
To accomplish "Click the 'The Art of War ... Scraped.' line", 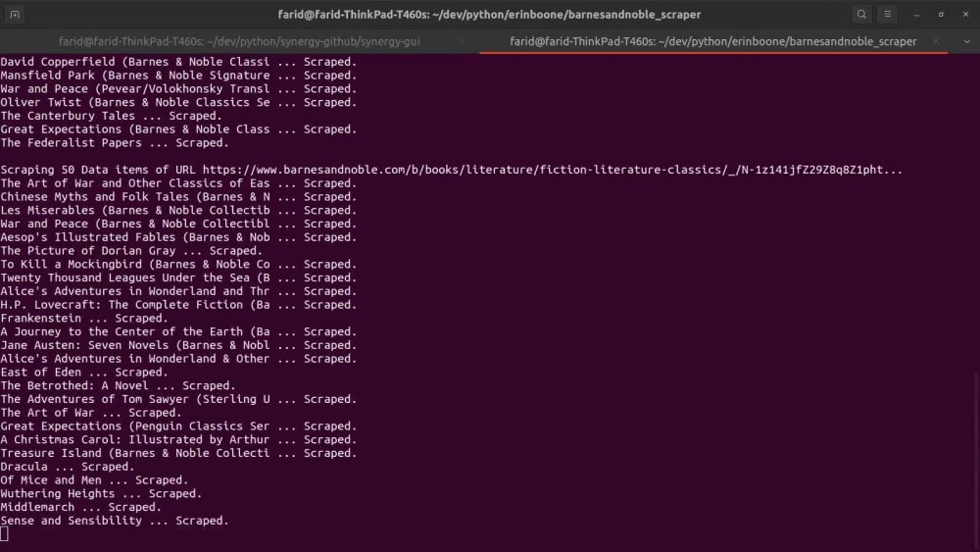I will coord(91,413).
